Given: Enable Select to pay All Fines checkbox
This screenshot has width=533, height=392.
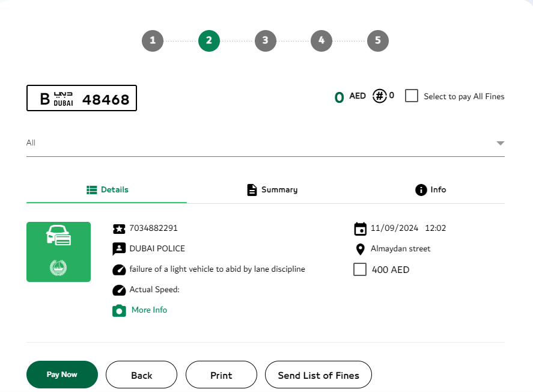Looking at the screenshot, I should tap(412, 96).
